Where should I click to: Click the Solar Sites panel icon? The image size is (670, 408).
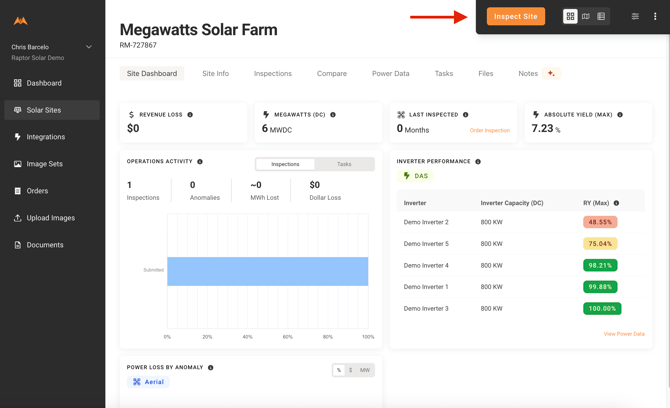(x=18, y=110)
